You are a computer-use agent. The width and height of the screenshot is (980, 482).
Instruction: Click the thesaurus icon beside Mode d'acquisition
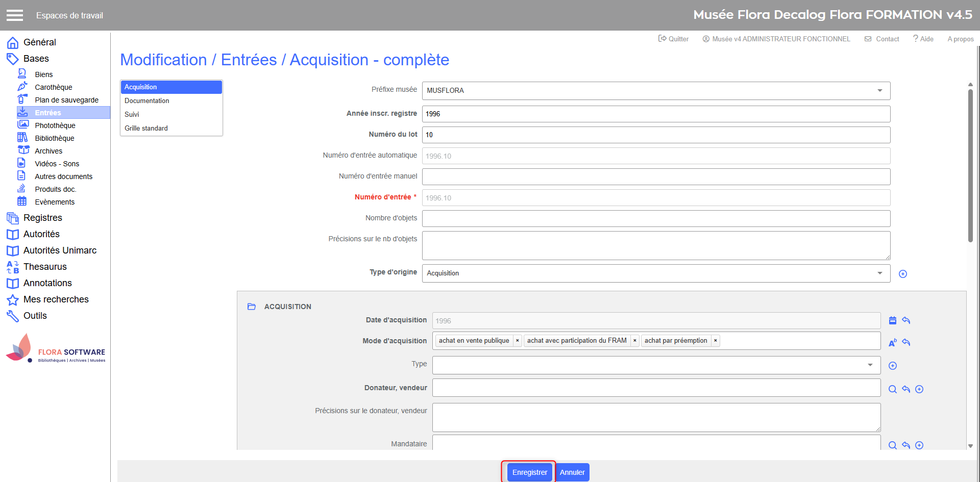[892, 343]
